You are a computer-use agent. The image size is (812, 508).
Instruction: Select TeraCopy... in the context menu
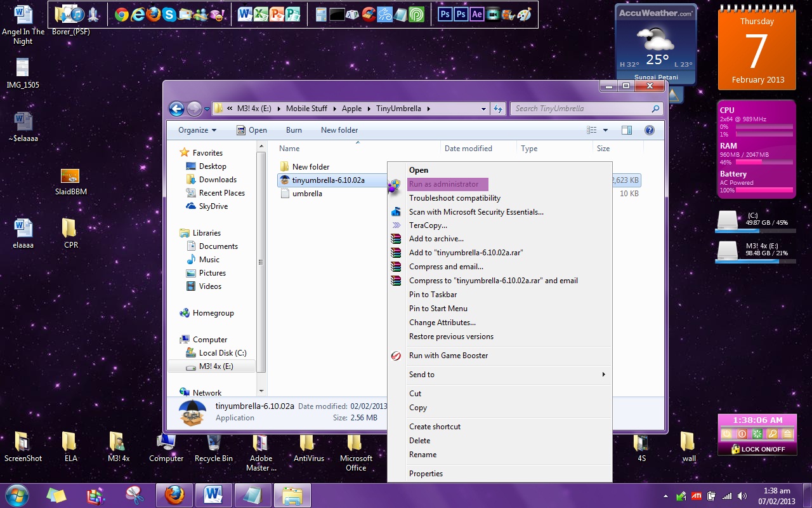pyautogui.click(x=500, y=225)
